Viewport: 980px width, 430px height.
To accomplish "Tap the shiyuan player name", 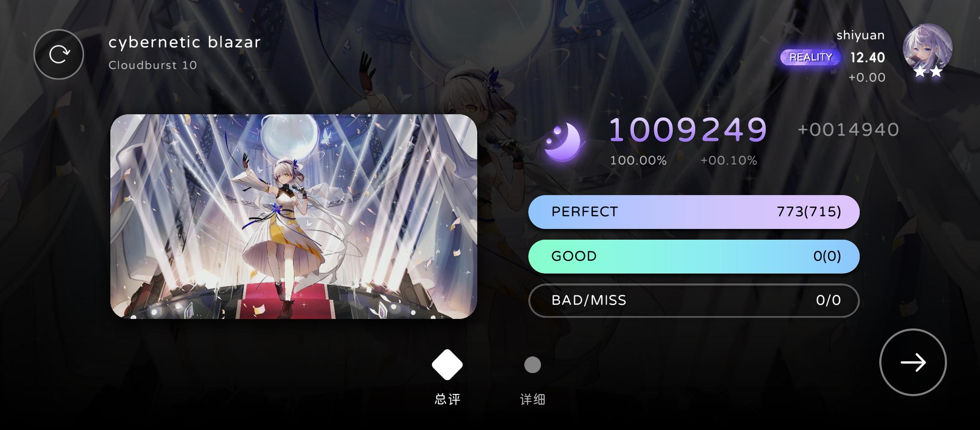I will 860,35.
